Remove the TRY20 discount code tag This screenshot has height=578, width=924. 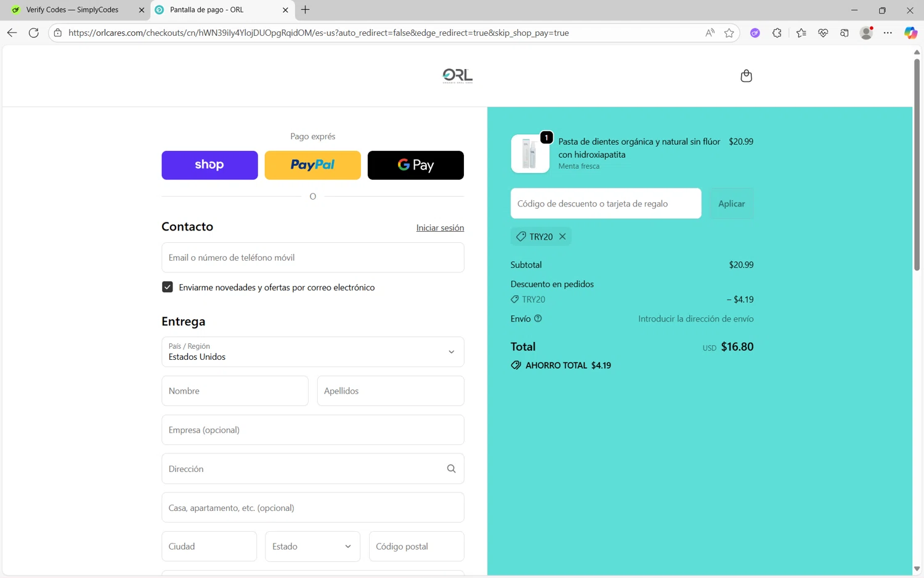pyautogui.click(x=562, y=237)
